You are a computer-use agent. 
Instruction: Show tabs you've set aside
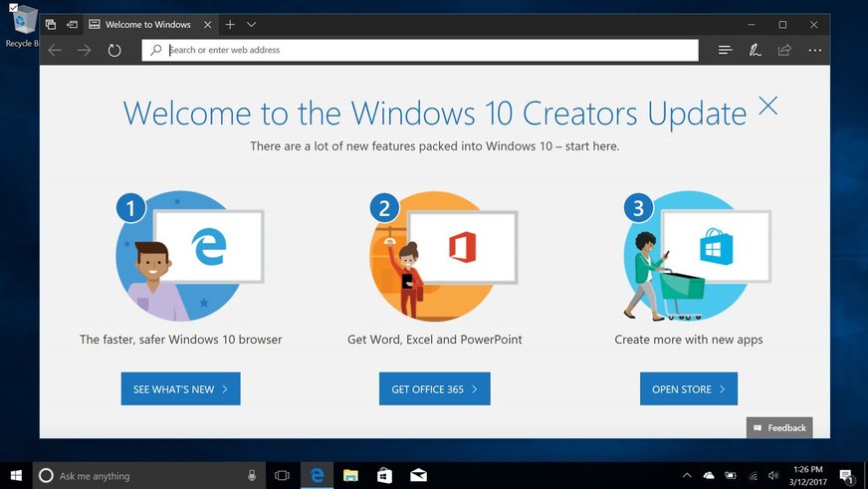pos(51,24)
